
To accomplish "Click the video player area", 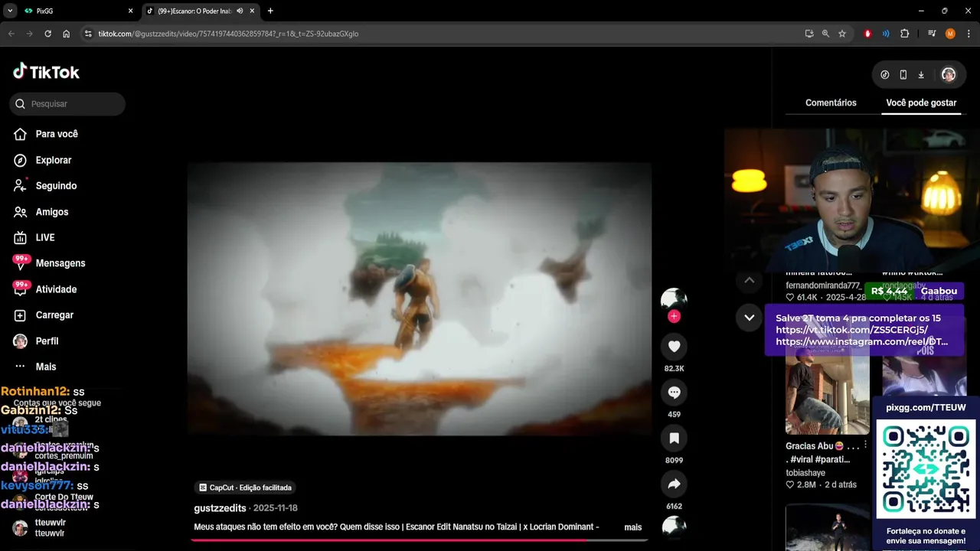I will coord(419,298).
